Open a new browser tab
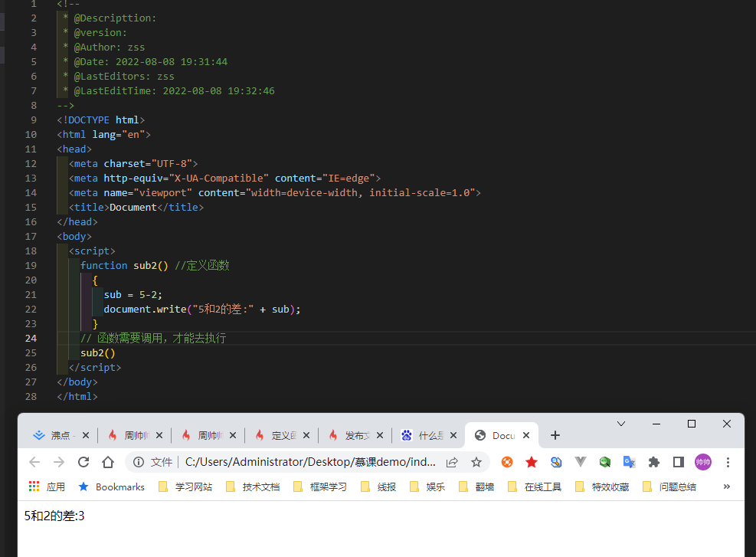The image size is (756, 557). click(555, 435)
